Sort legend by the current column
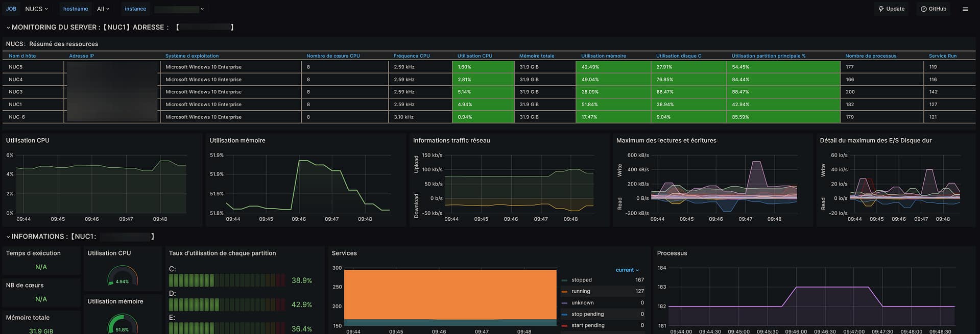 (x=627, y=270)
